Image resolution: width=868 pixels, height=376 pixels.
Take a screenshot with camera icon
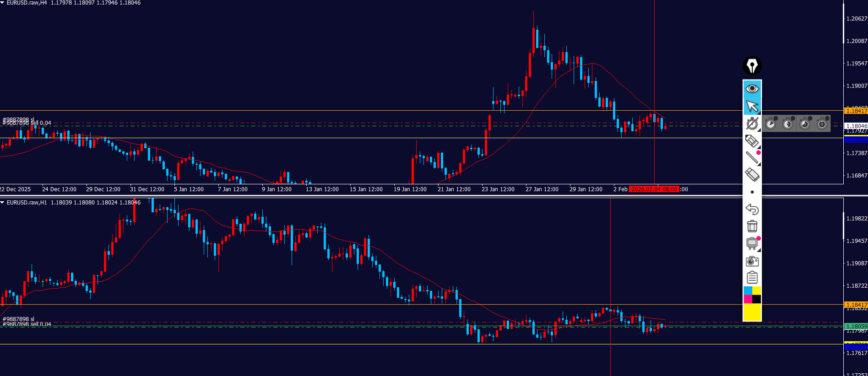[752, 261]
